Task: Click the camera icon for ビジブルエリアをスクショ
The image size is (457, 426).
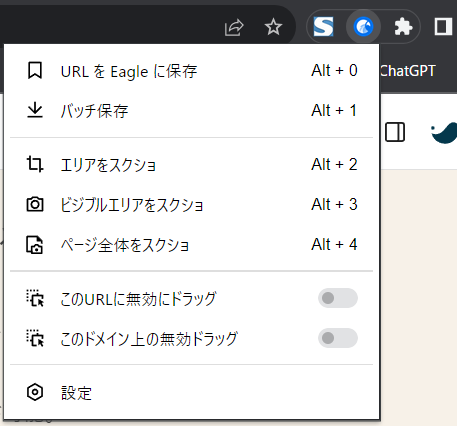Action: tap(35, 204)
